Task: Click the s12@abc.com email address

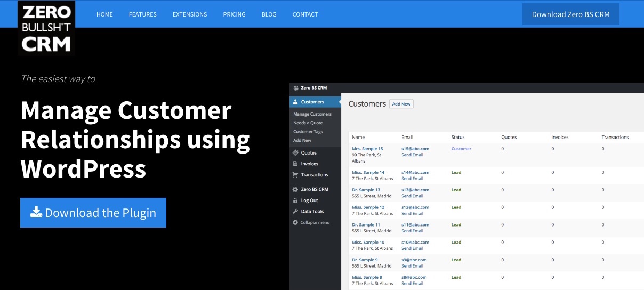Action: [415, 207]
